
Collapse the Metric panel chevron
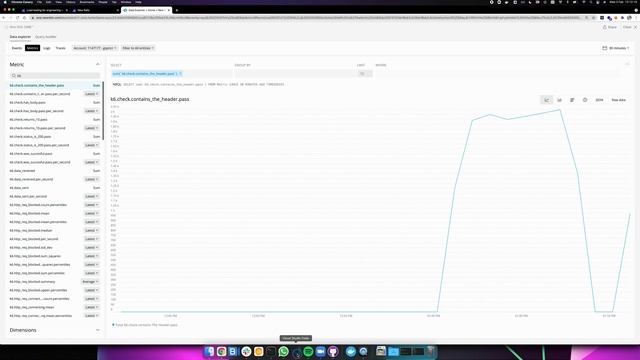point(98,64)
